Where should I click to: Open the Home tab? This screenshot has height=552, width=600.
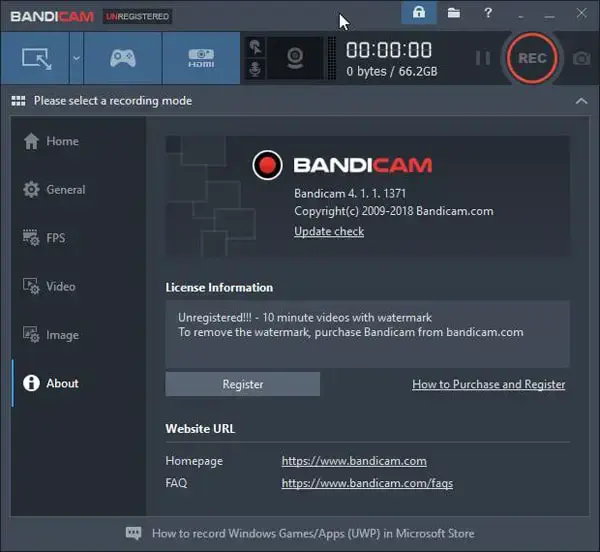(x=51, y=141)
